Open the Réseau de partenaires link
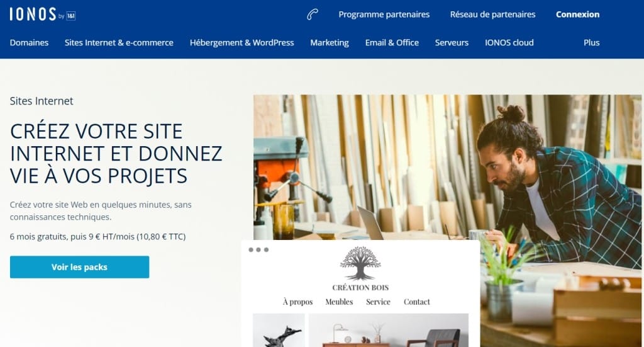The image size is (644, 347). point(493,14)
